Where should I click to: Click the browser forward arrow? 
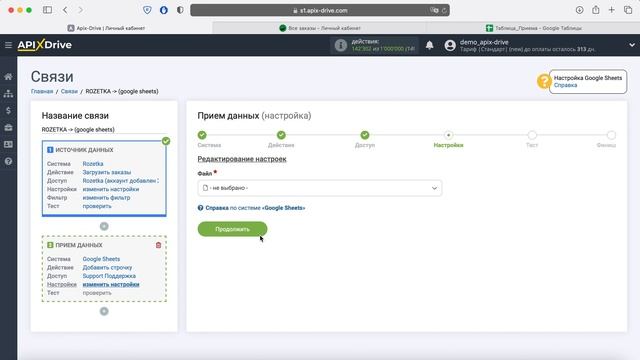80,10
